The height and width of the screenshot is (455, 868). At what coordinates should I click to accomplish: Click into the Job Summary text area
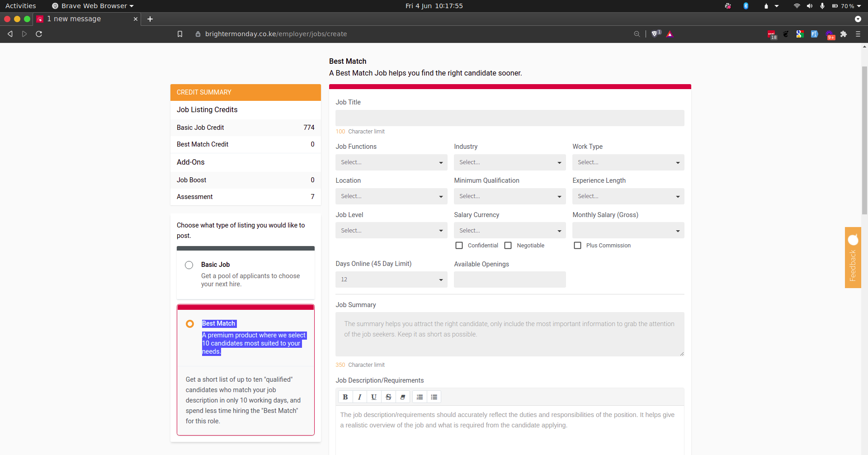(510, 334)
